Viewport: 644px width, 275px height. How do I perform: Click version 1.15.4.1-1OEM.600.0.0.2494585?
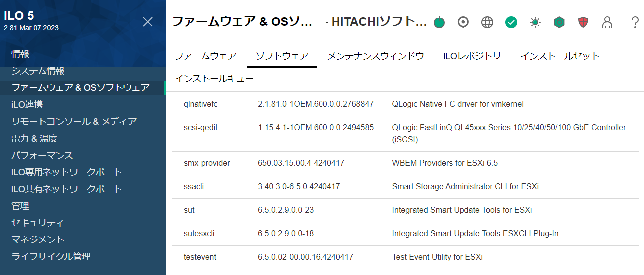tap(316, 127)
